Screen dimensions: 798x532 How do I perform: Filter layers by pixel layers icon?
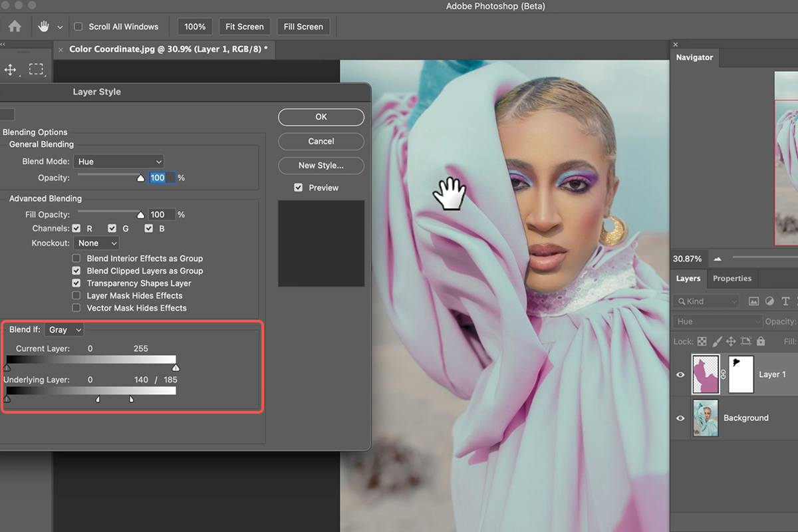[753, 301]
